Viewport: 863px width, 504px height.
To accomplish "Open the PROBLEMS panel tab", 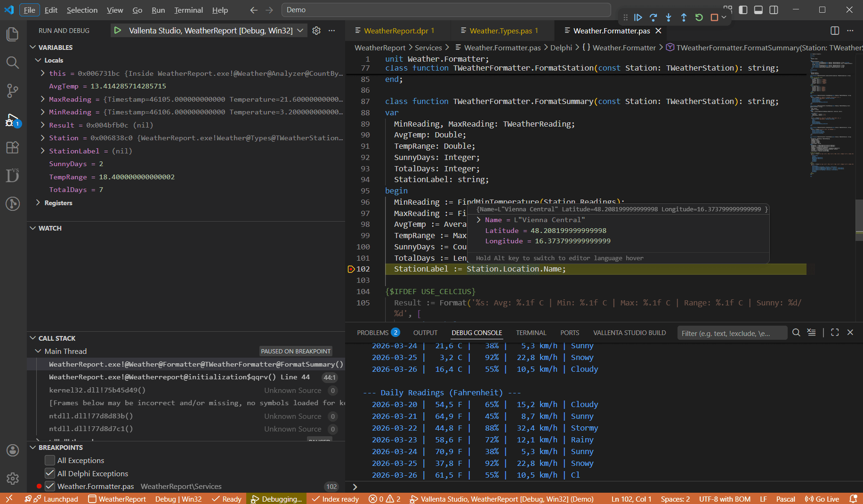I will point(378,333).
